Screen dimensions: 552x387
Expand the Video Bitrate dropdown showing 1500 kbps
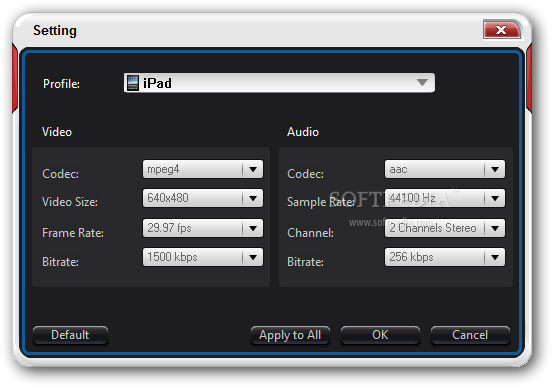(203, 257)
